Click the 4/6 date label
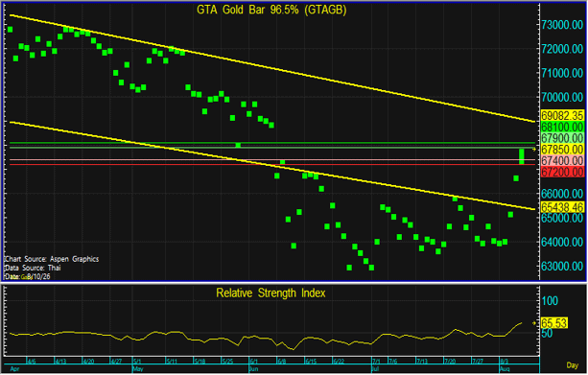This screenshot has width=588, height=375. (x=32, y=362)
